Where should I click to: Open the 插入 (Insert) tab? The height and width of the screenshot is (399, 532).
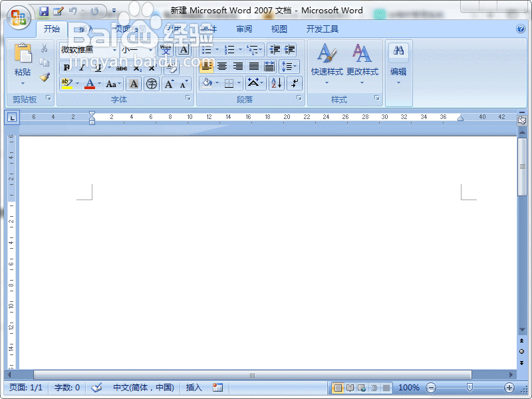coord(86,29)
